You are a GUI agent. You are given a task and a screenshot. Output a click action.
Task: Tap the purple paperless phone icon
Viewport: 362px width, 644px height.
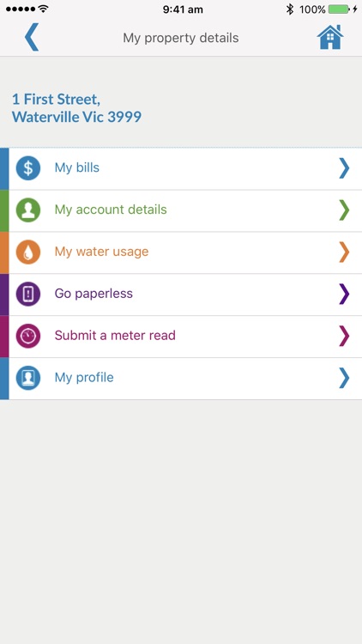[x=28, y=294]
